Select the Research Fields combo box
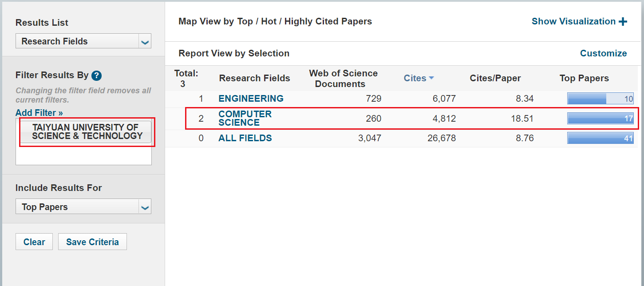The height and width of the screenshot is (286, 644). pyautogui.click(x=78, y=41)
